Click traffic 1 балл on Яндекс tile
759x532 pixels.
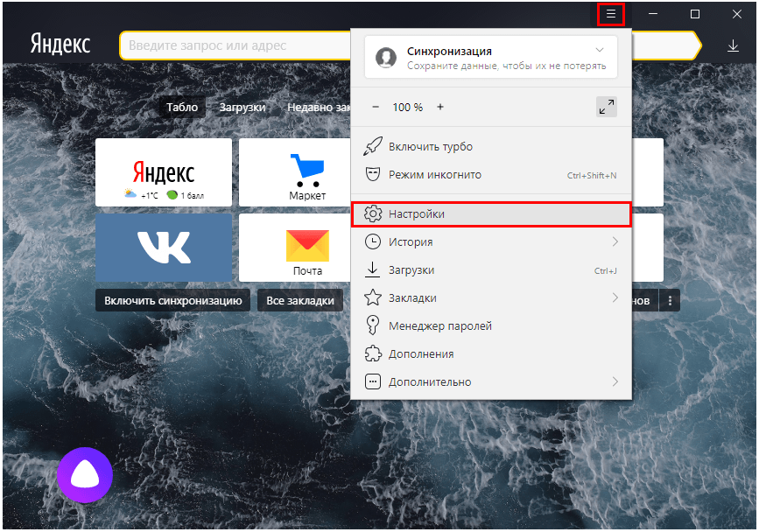coord(186,195)
